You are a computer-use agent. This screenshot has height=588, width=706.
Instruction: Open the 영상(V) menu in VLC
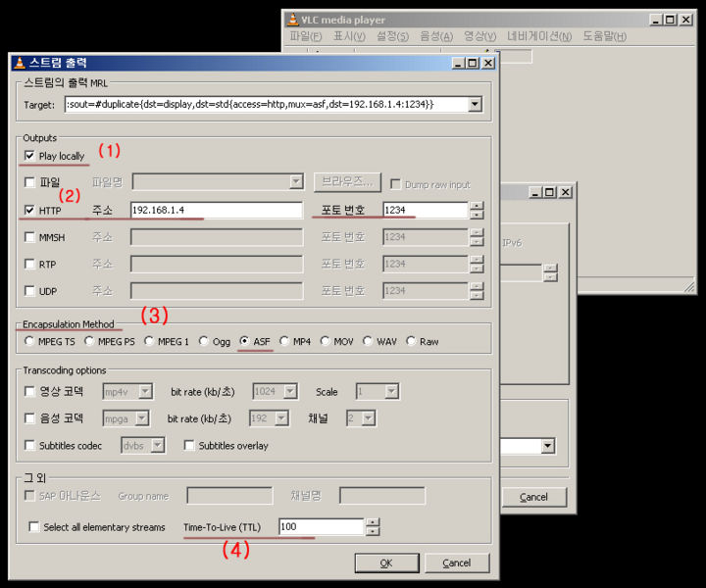[x=479, y=36]
